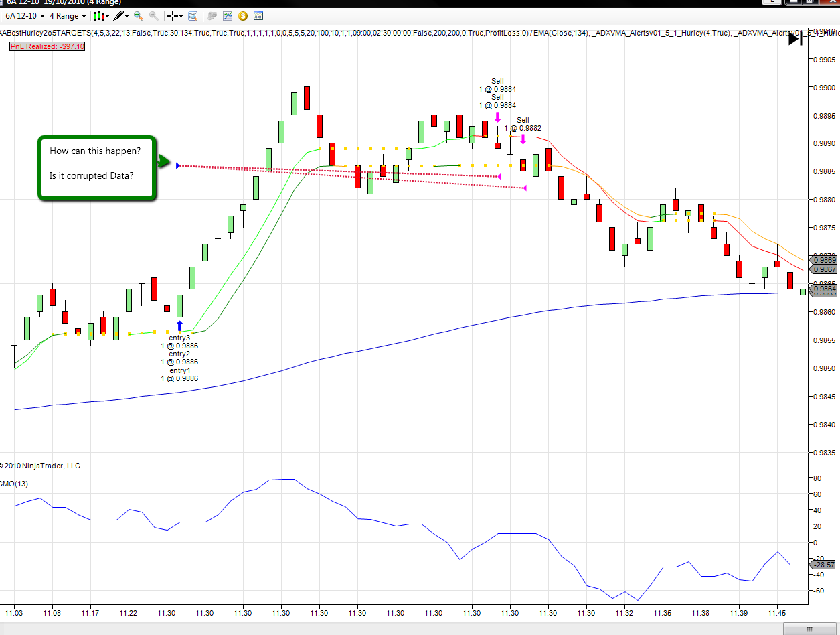This screenshot has width=840, height=635.
Task: Click the blue entry arrow marker
Action: (179, 326)
